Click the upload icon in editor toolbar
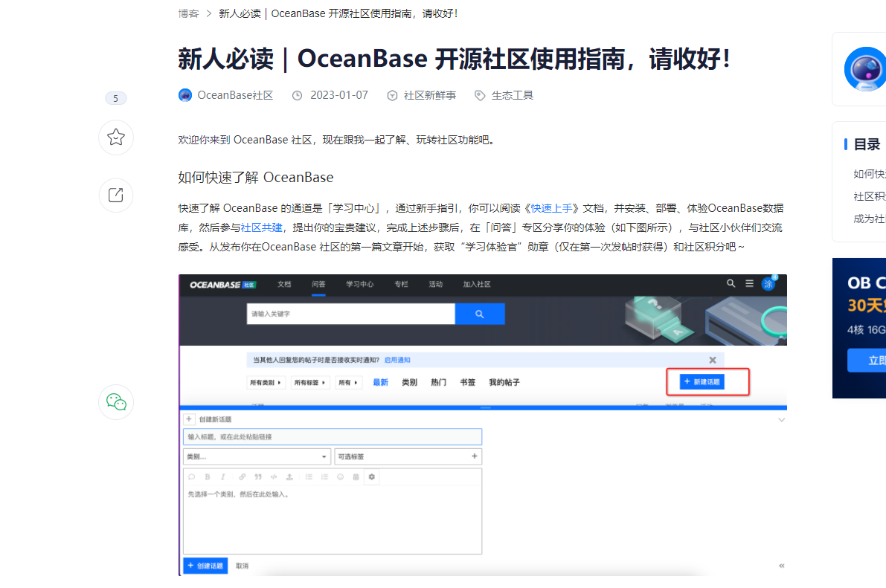Viewport: 886px width, 588px height. click(x=289, y=477)
